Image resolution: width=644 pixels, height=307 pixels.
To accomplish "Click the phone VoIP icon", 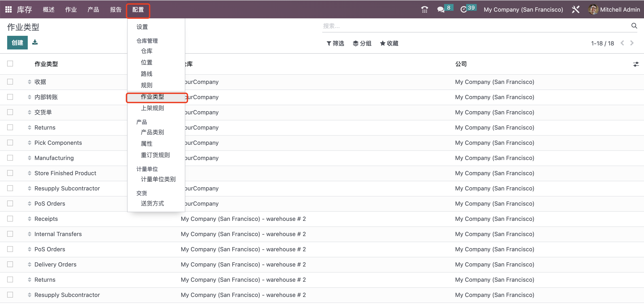I will 424,9.
